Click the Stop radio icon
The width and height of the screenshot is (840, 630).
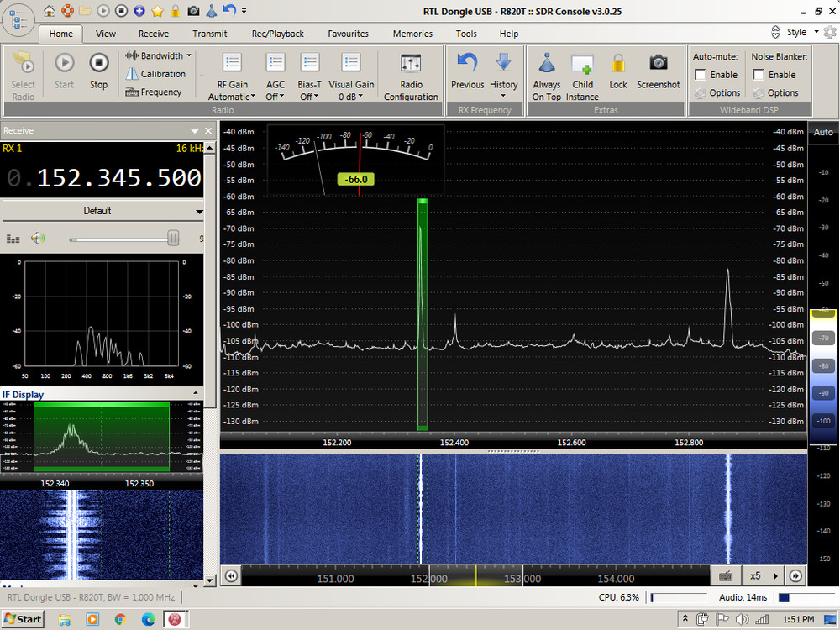(99, 63)
